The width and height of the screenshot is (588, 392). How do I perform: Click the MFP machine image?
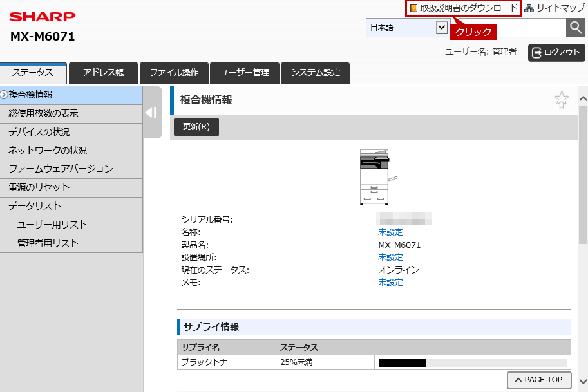[x=377, y=176]
